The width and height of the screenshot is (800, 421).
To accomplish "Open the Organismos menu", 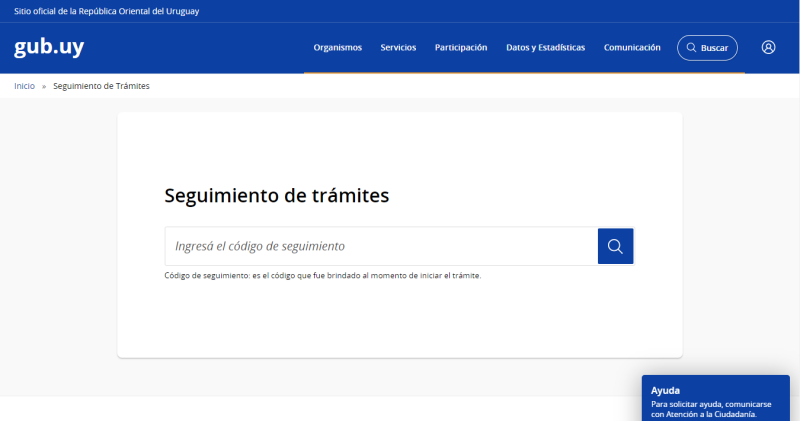I will (x=337, y=47).
